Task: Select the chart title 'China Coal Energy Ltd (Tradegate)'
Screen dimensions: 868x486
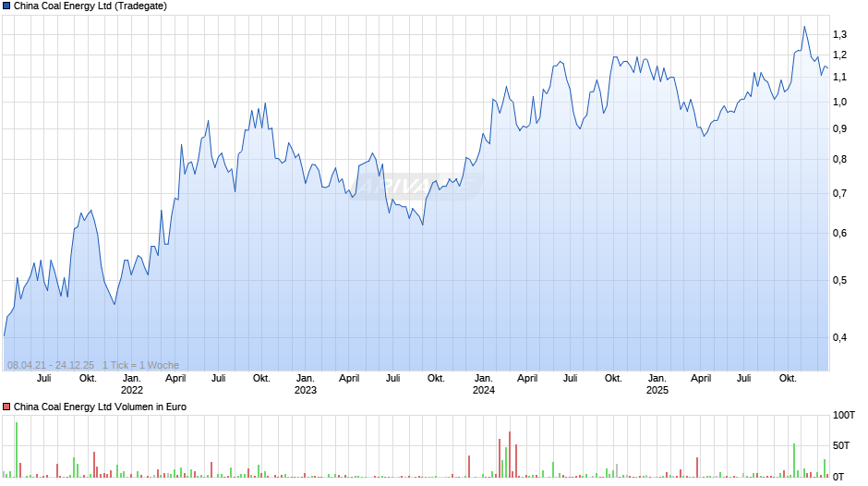Action: tap(90, 6)
